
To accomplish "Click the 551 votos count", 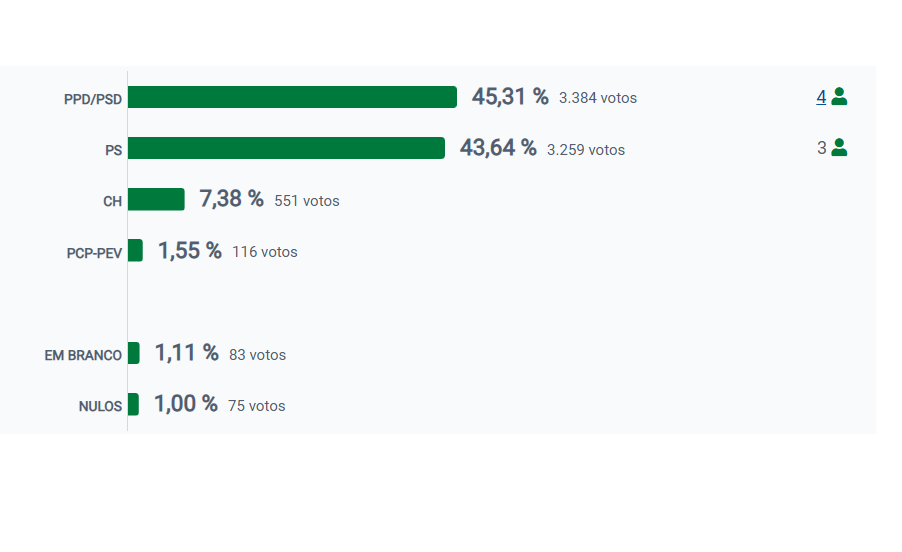I will 307,201.
